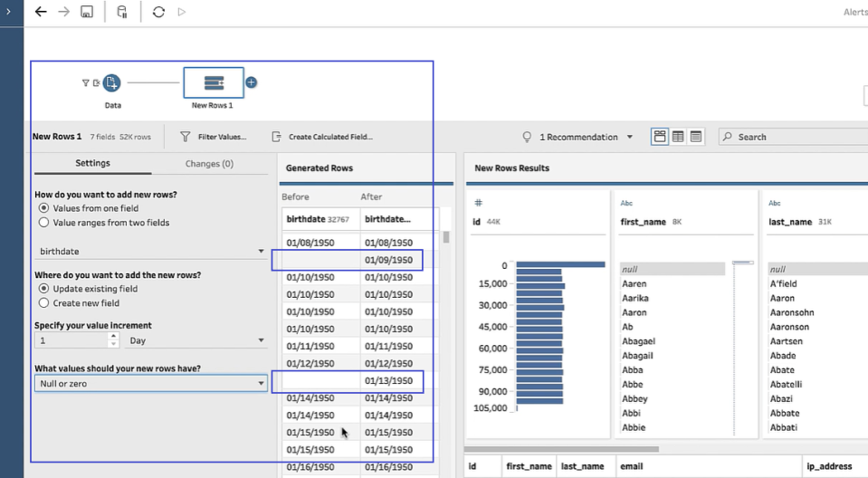Switch to data grid view icon
868x478 pixels.
pos(678,137)
